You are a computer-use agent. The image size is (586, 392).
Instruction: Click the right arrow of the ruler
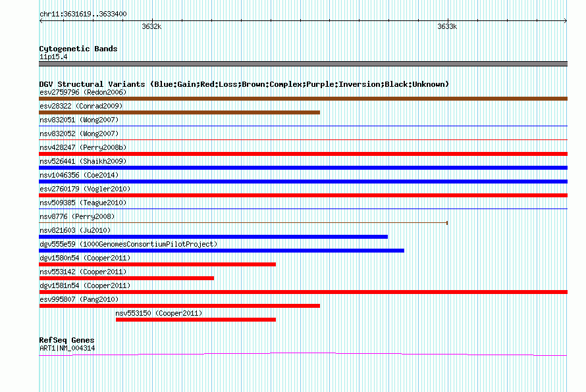pyautogui.click(x=566, y=21)
